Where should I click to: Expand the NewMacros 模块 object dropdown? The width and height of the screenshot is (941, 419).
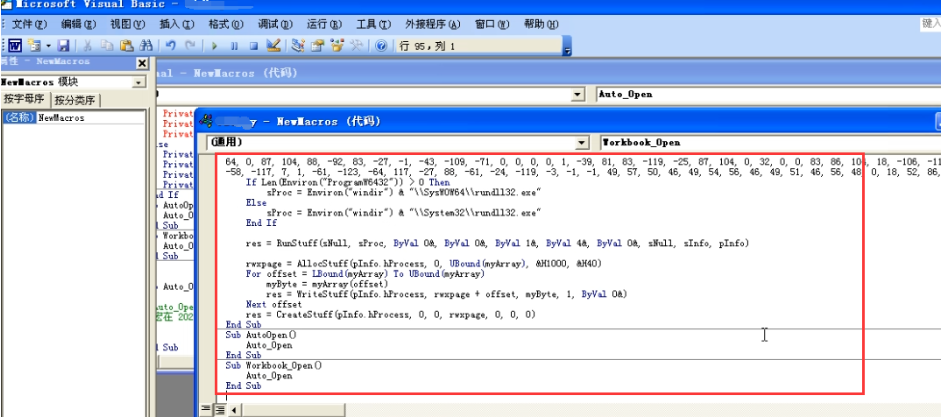pyautogui.click(x=139, y=82)
